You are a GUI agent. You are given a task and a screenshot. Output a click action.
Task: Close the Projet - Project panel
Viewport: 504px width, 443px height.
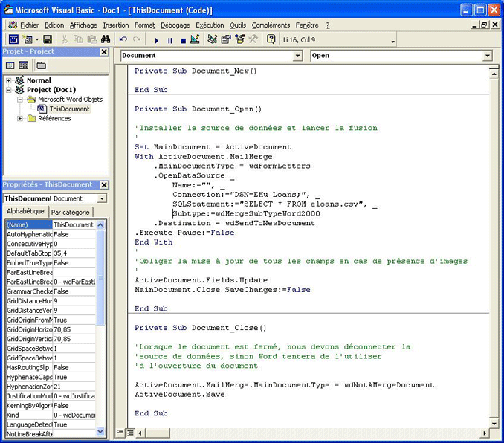pos(104,52)
